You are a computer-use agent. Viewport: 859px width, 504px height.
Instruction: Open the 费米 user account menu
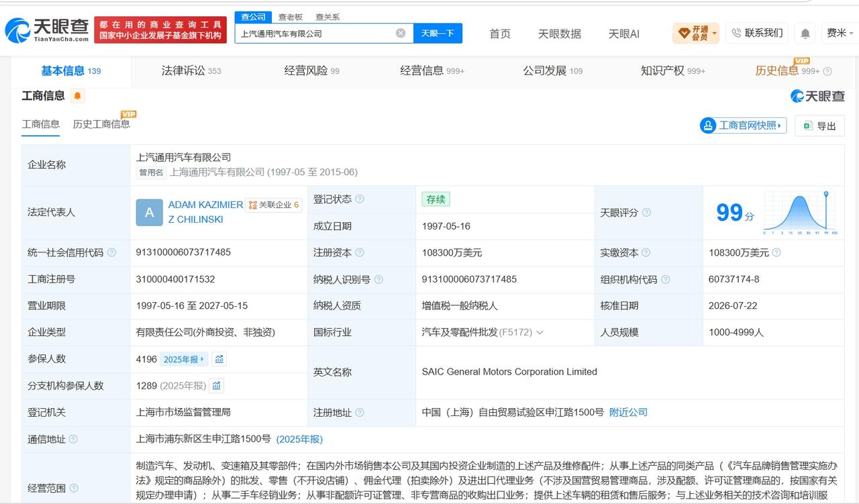(x=839, y=33)
